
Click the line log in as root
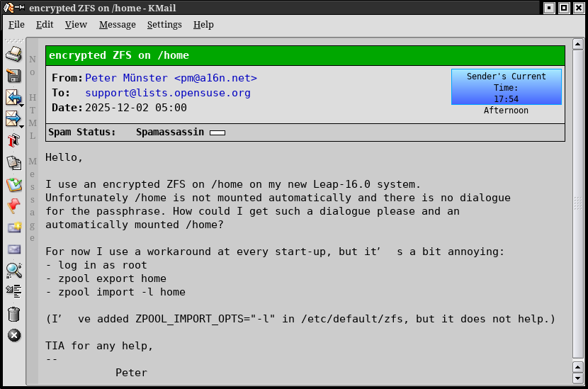click(x=96, y=265)
